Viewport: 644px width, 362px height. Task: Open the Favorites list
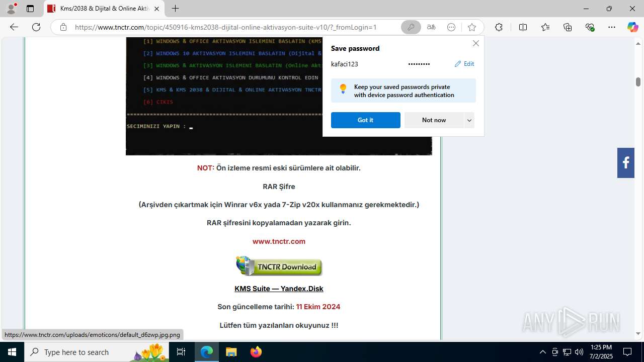point(545,27)
